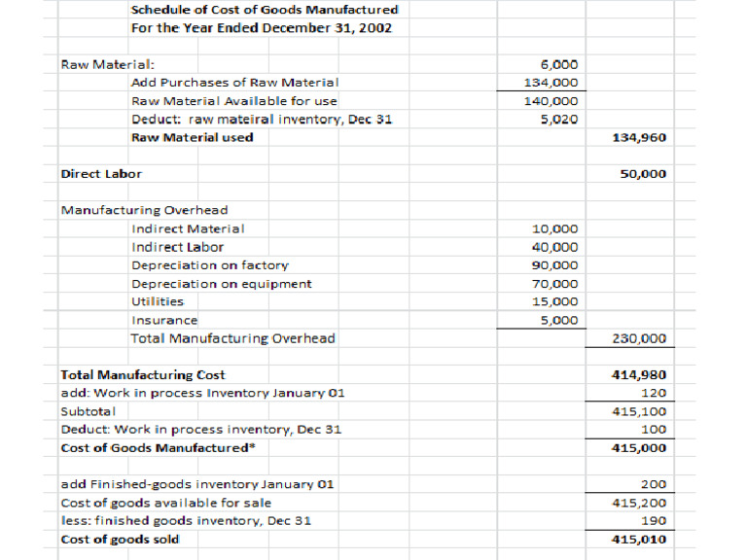Click the 'Cost of Goods Manufactured*' label
This screenshot has width=747, height=560.
click(x=159, y=448)
